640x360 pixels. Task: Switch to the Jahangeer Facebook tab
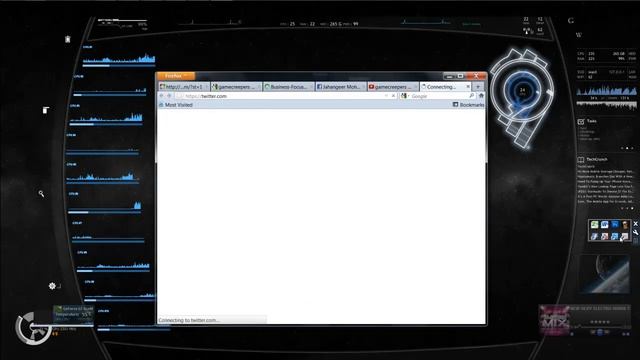tap(340, 87)
